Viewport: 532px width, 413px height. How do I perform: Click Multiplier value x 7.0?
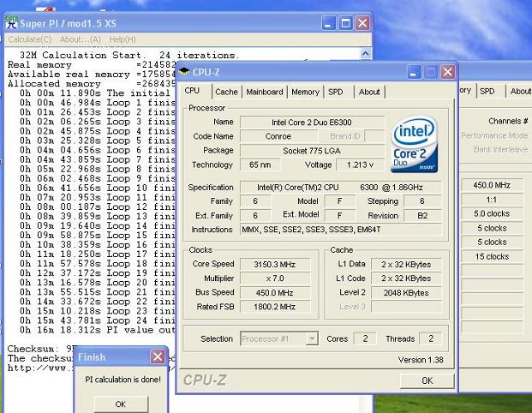(x=275, y=278)
